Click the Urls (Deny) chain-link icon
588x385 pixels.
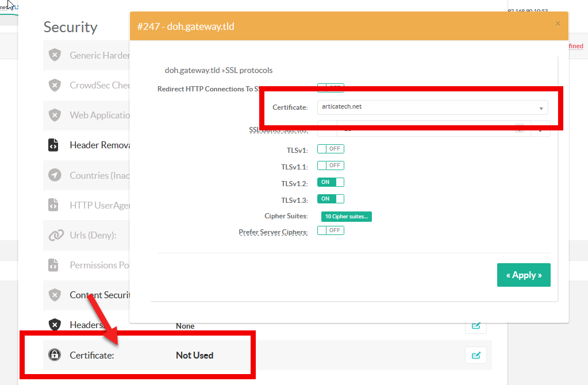[x=55, y=235]
